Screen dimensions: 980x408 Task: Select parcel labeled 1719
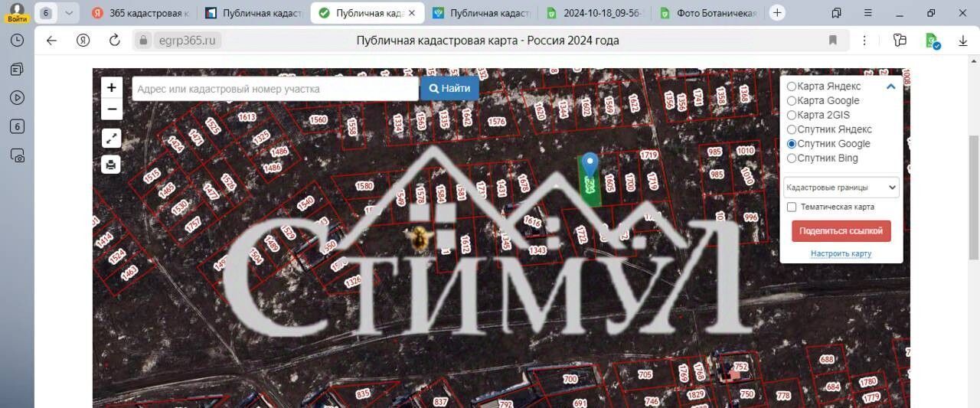click(x=648, y=155)
